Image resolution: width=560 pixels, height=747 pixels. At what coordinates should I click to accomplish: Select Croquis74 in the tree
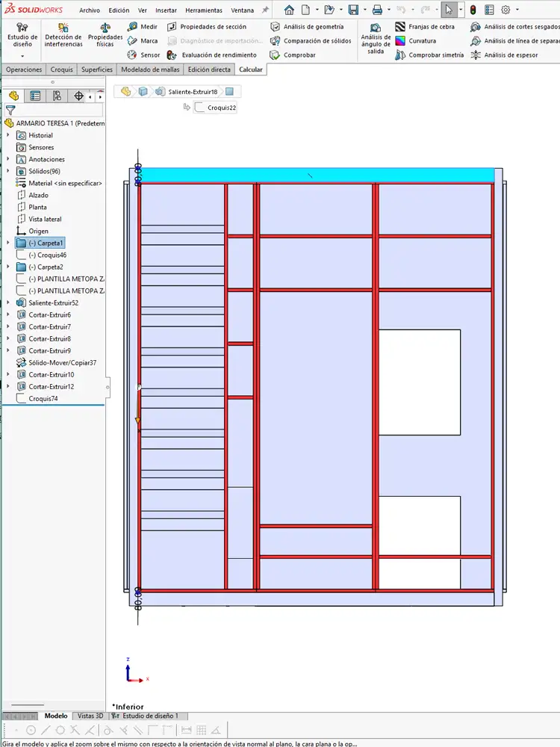pyautogui.click(x=37, y=399)
